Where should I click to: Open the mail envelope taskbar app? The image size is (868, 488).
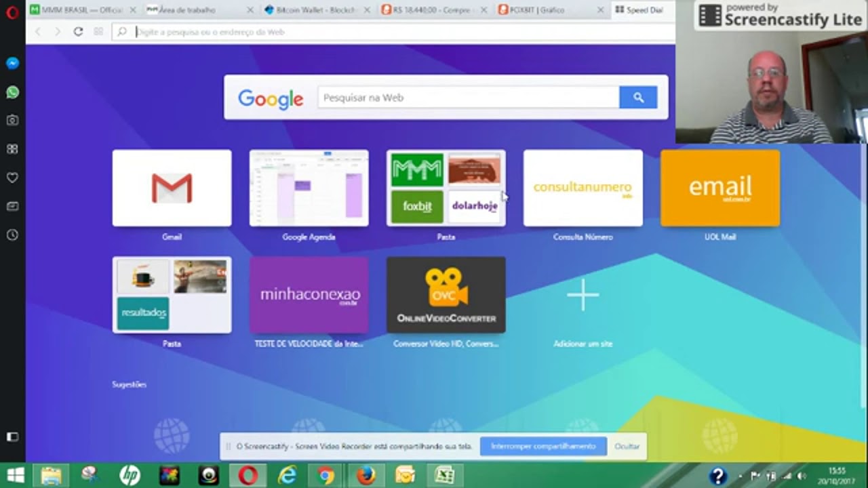pyautogui.click(x=406, y=475)
